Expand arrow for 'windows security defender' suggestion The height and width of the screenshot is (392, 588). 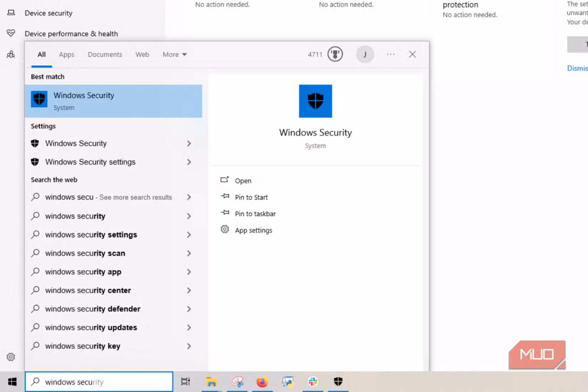pyautogui.click(x=189, y=309)
